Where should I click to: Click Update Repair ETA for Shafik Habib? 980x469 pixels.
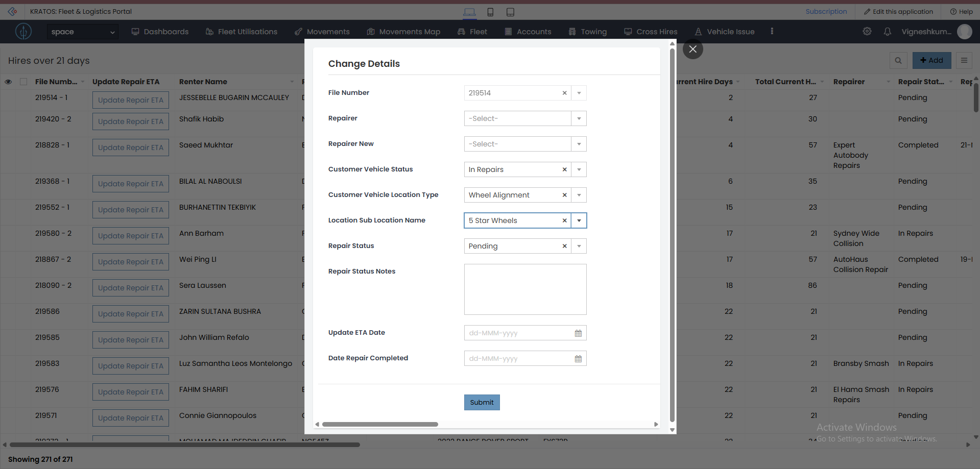coord(131,121)
